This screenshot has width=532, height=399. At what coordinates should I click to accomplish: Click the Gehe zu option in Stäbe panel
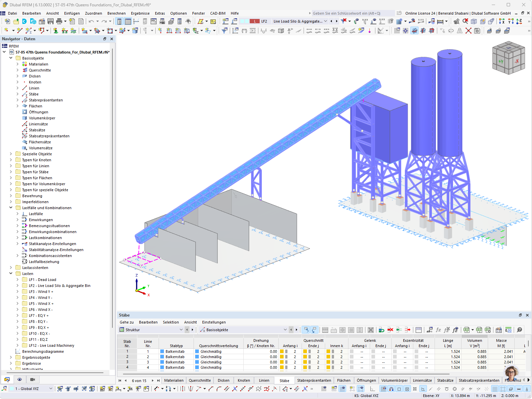127,322
